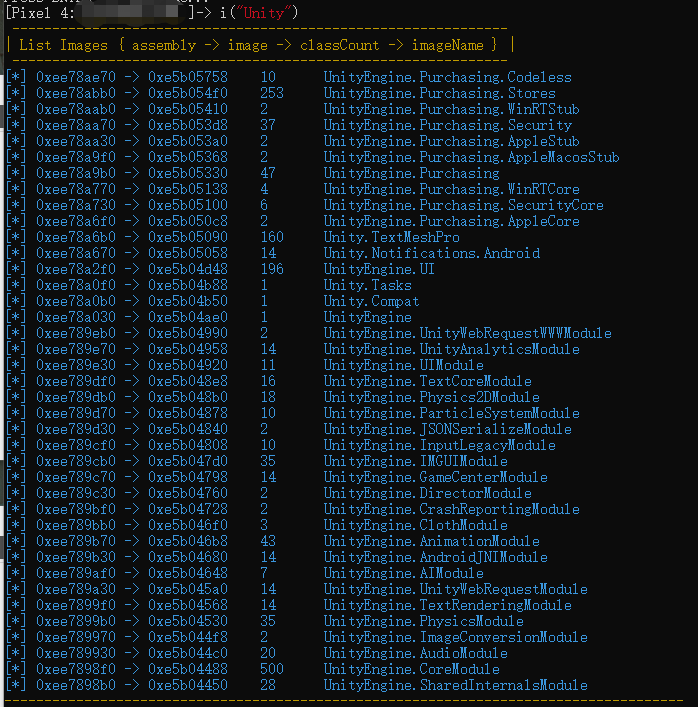
Task: Click image name UnityEngine.UIModule
Action: (x=404, y=365)
